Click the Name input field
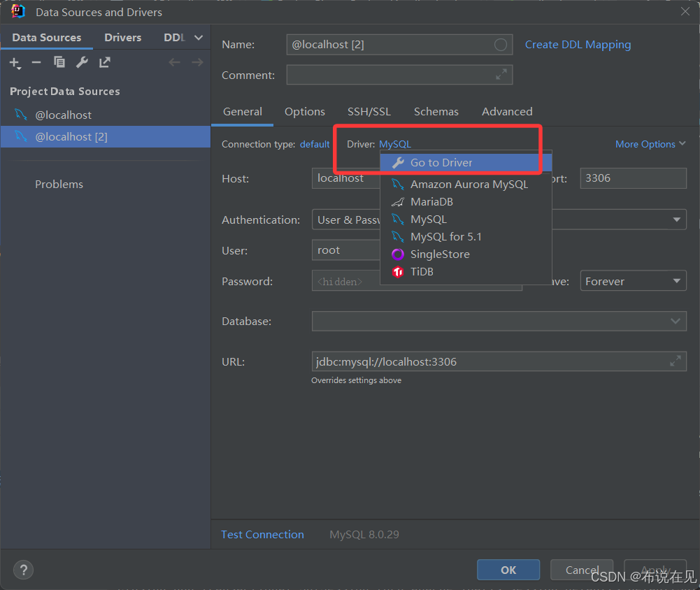 (399, 45)
